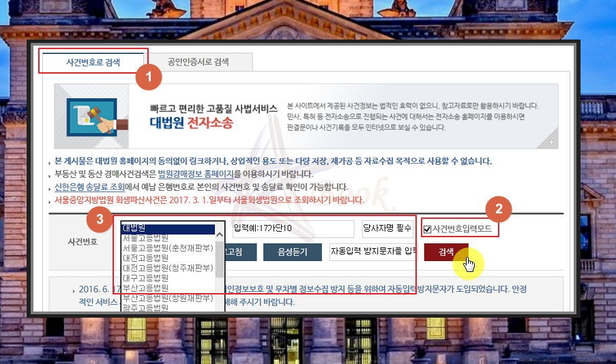This screenshot has height=364, width=616.
Task: Click the 대법원 전자소송 banner title
Action: click(x=191, y=123)
